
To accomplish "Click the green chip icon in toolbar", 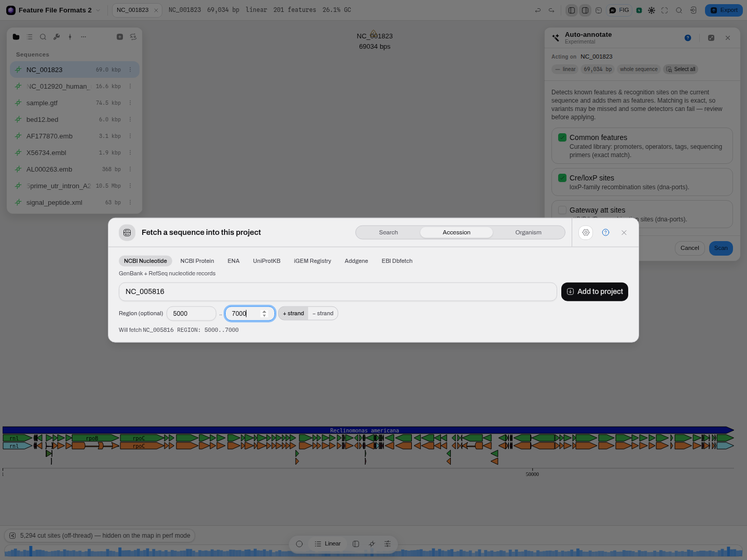I will point(639,10).
